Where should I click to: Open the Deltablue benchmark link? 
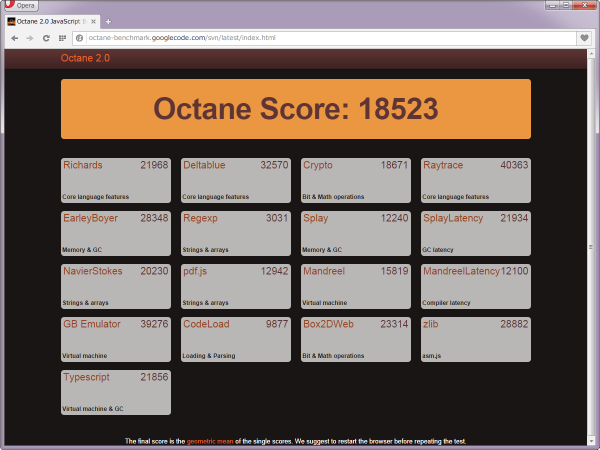(x=204, y=165)
